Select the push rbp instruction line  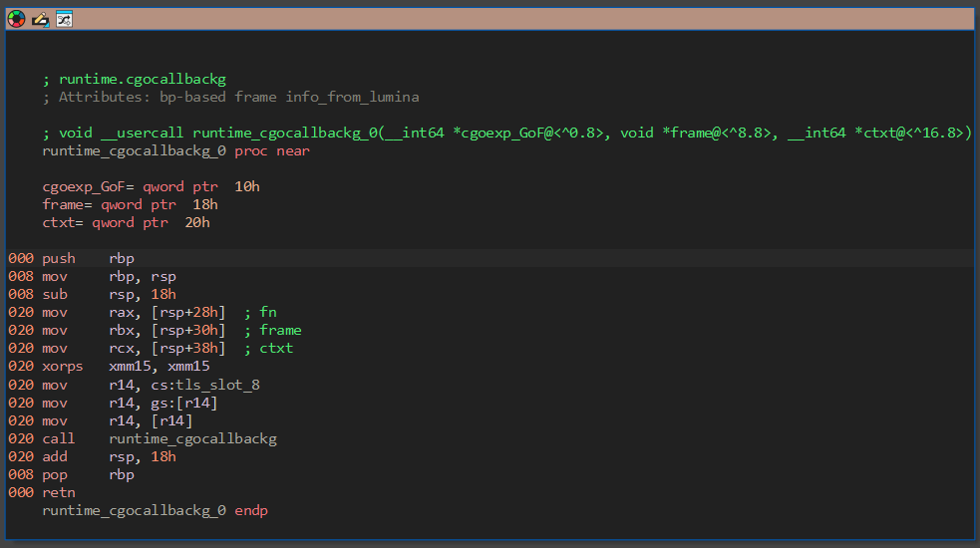[x=88, y=258]
